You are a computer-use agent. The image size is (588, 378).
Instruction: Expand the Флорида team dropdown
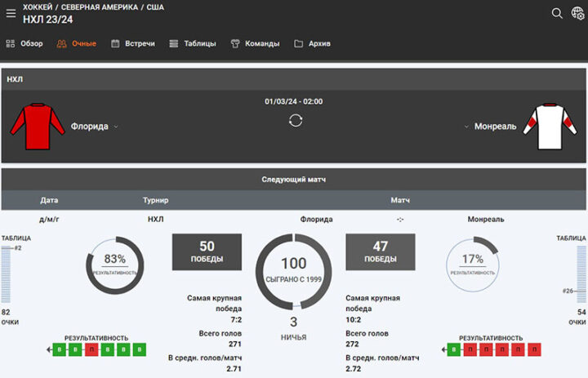pos(116,127)
